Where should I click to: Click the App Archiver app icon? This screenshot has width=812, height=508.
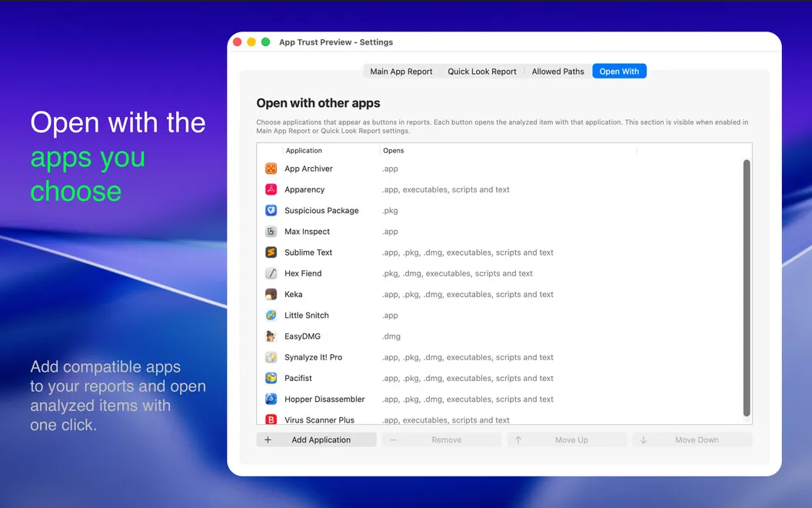[x=271, y=169]
